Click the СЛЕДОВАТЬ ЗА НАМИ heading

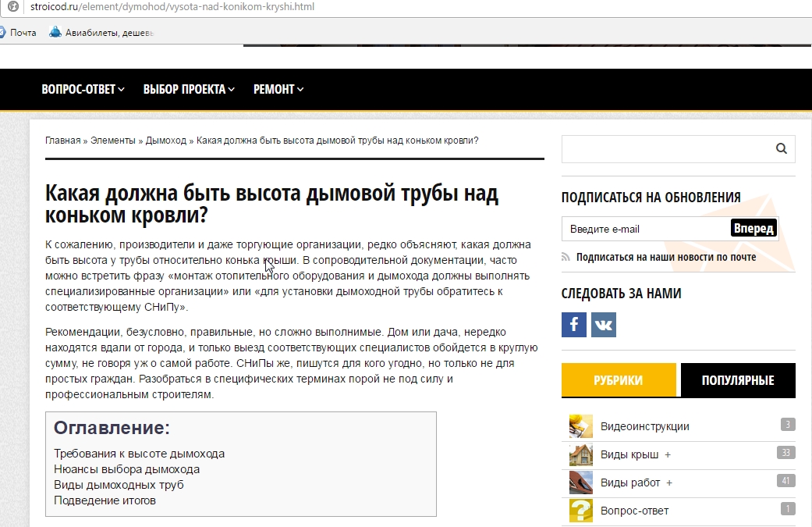(x=621, y=294)
